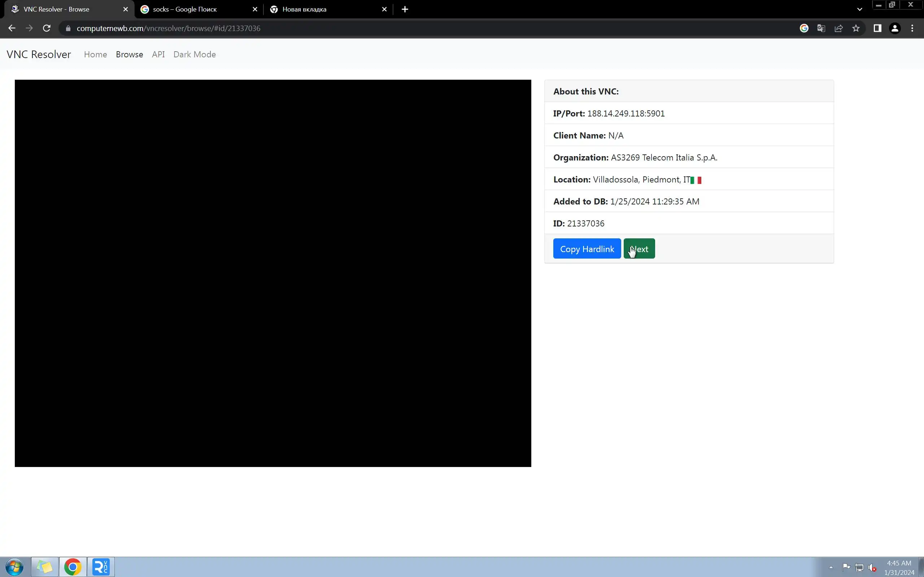This screenshot has height=577, width=924.
Task: Bookmark this page with star icon
Action: coord(856,28)
